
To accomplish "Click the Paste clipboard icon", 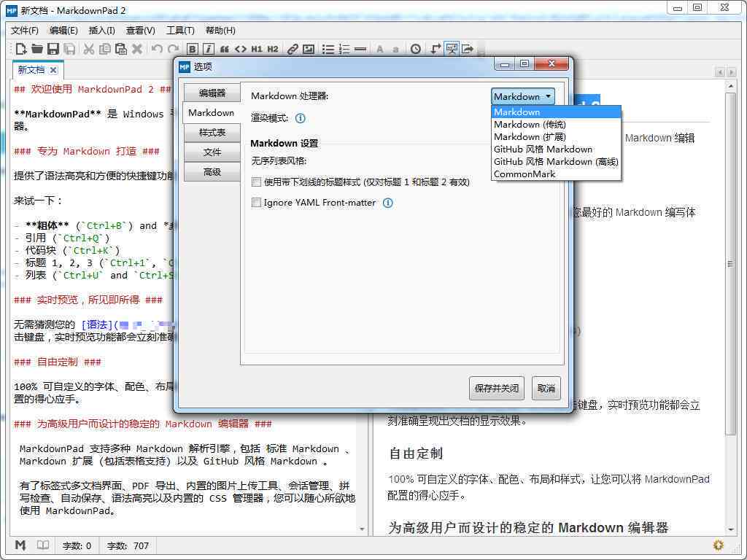I will pos(121,49).
